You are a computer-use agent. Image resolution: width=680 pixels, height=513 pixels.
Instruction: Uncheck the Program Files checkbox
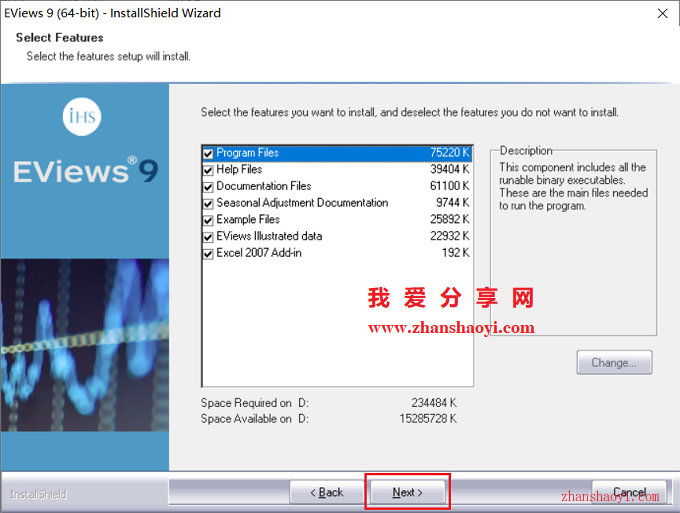tap(208, 154)
